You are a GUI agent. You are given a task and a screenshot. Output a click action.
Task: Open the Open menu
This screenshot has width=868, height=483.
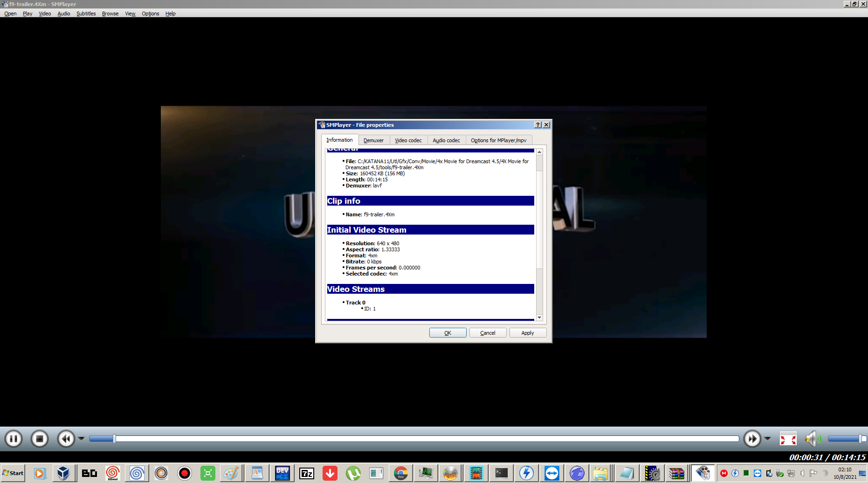click(10, 14)
